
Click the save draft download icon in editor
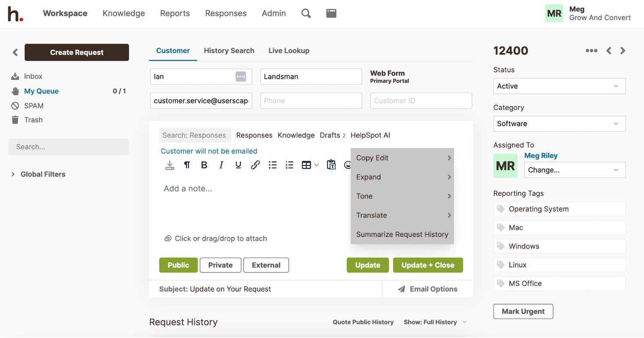click(170, 165)
